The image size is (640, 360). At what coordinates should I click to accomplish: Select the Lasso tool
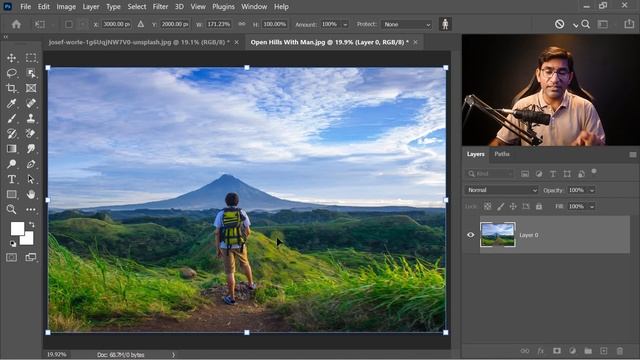(x=11, y=73)
